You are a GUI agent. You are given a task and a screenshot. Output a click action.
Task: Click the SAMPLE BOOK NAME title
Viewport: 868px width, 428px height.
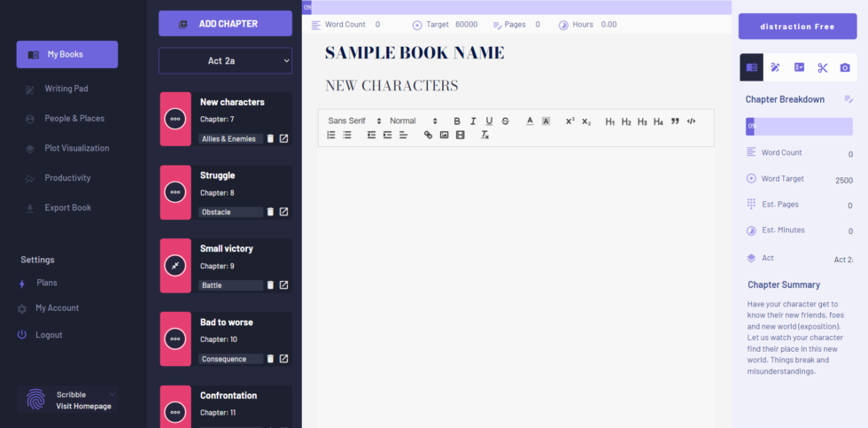pos(415,53)
